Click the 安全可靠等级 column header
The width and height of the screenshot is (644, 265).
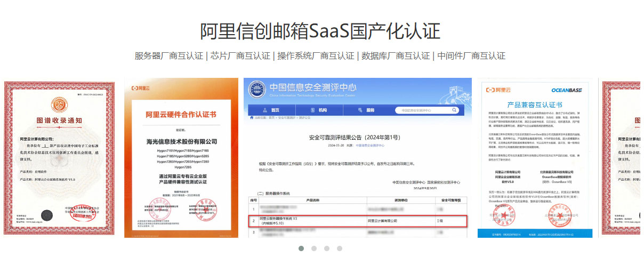click(450, 199)
